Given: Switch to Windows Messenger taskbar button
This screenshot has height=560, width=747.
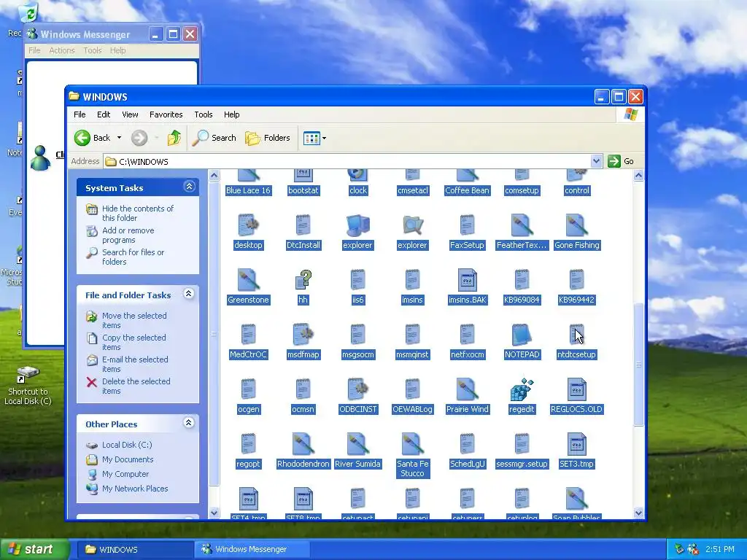Looking at the screenshot, I should [x=252, y=549].
